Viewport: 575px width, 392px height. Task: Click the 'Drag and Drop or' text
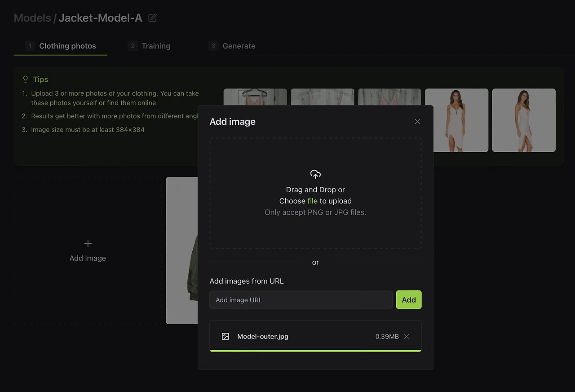click(315, 190)
